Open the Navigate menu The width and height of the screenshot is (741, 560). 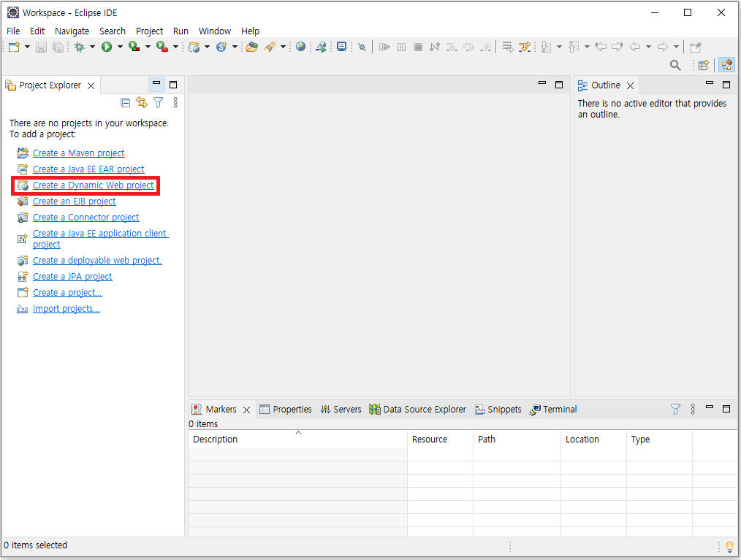pos(72,31)
